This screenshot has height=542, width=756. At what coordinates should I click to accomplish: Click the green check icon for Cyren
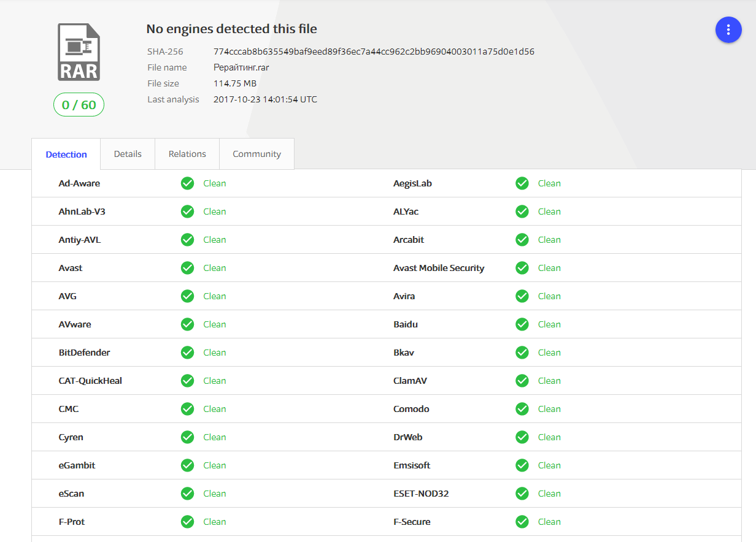(x=188, y=437)
